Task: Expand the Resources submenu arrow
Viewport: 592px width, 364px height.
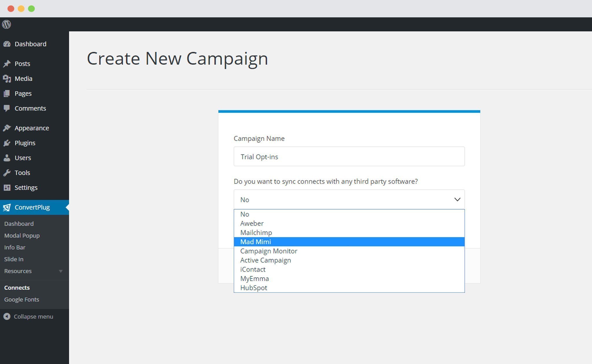Action: pyautogui.click(x=61, y=271)
